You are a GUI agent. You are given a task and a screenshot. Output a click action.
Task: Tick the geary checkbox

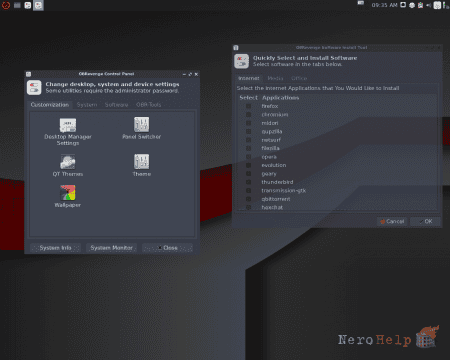tap(248, 174)
